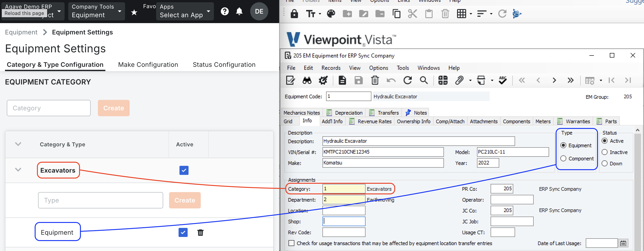
Task: Open the Meters tab
Action: click(543, 121)
